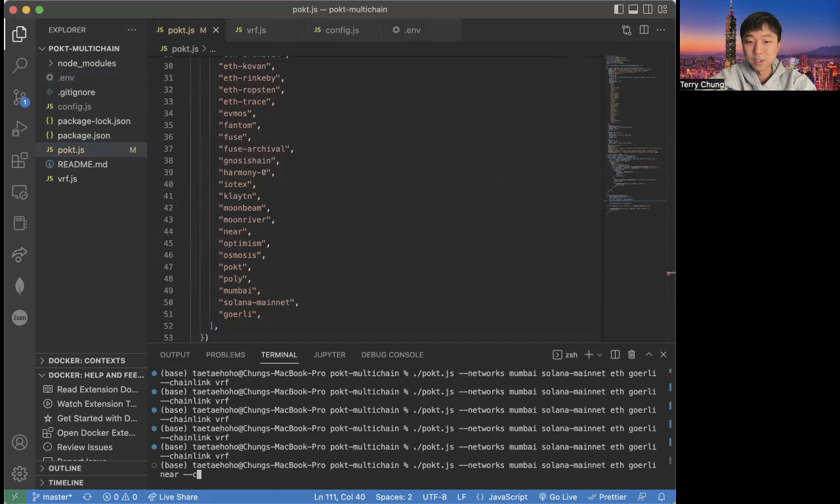The height and width of the screenshot is (504, 840).
Task: Open the Extensions view
Action: tap(20, 160)
